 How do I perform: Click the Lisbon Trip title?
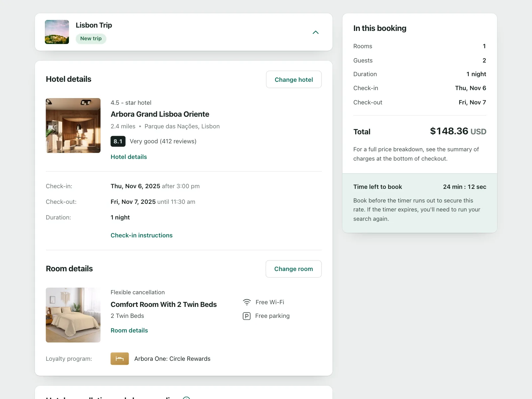[94, 25]
